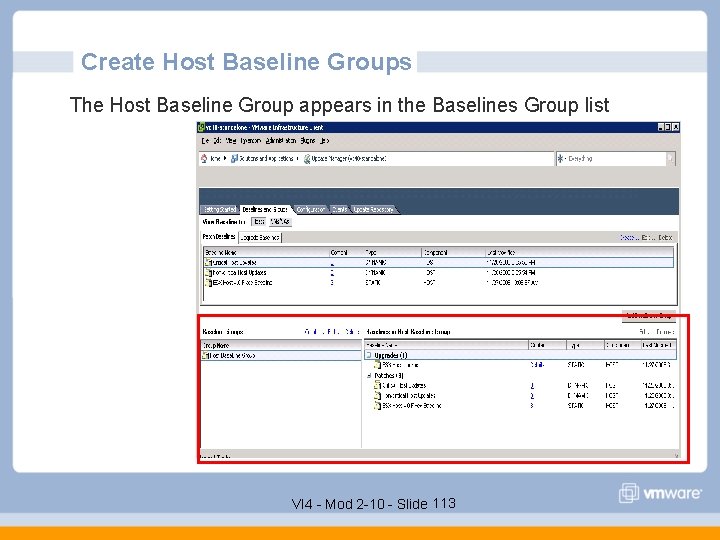
Task: Click the Group Name column header
Action: pyautogui.click(x=281, y=345)
